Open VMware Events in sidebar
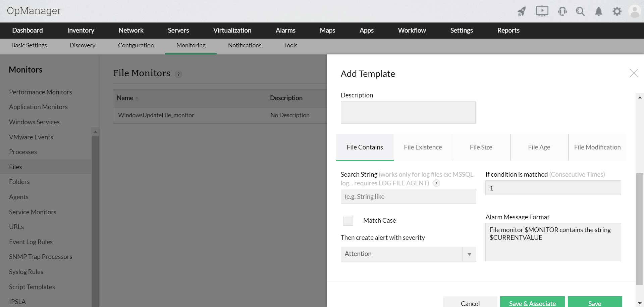 coord(31,137)
